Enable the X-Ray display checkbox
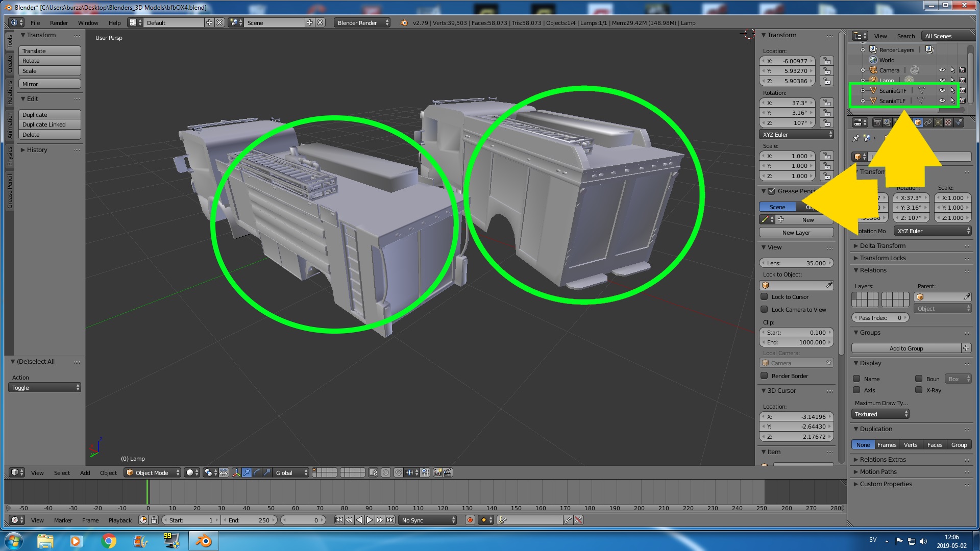 pyautogui.click(x=919, y=390)
